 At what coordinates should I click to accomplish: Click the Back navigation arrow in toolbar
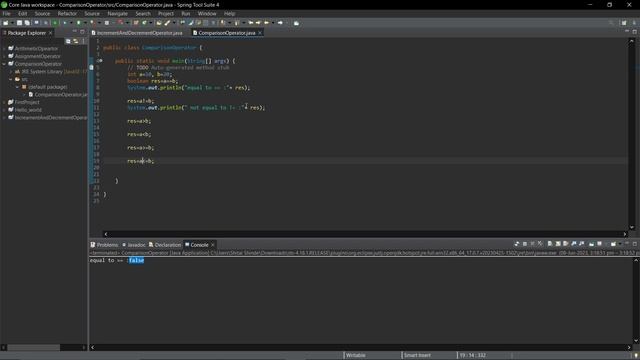[267, 23]
